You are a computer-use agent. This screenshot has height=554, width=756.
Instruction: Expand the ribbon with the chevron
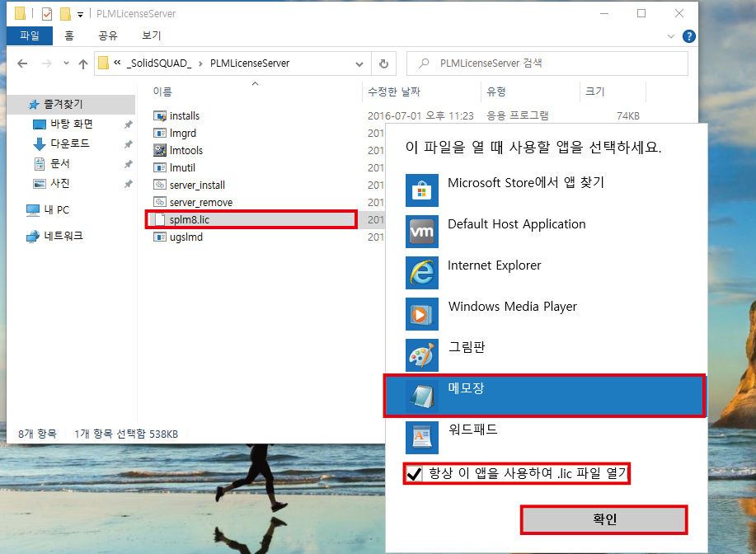pos(670,36)
